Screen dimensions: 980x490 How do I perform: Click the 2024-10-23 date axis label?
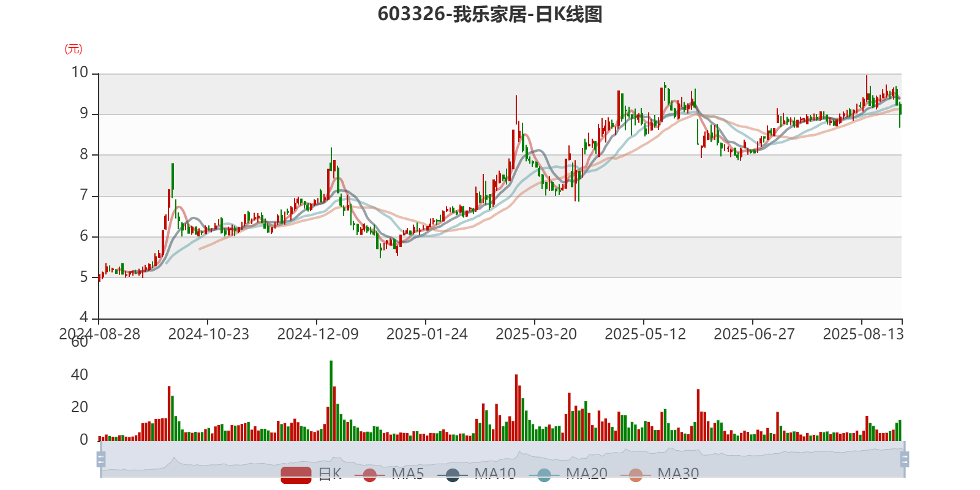[x=208, y=334]
